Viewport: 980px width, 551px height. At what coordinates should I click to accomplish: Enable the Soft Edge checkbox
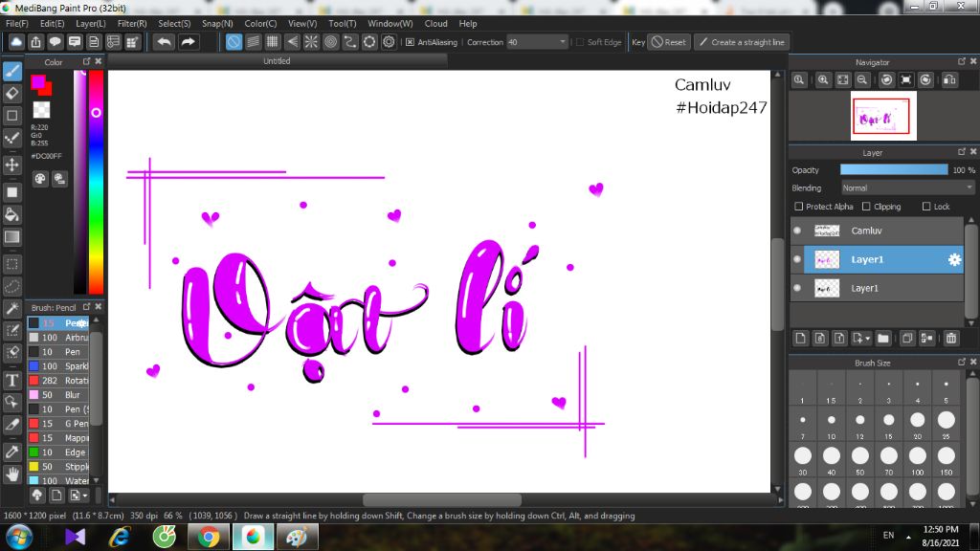click(580, 42)
